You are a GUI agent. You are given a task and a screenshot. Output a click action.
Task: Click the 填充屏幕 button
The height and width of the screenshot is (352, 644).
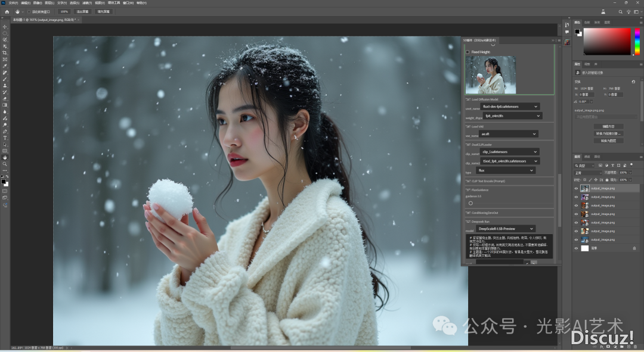tap(104, 12)
